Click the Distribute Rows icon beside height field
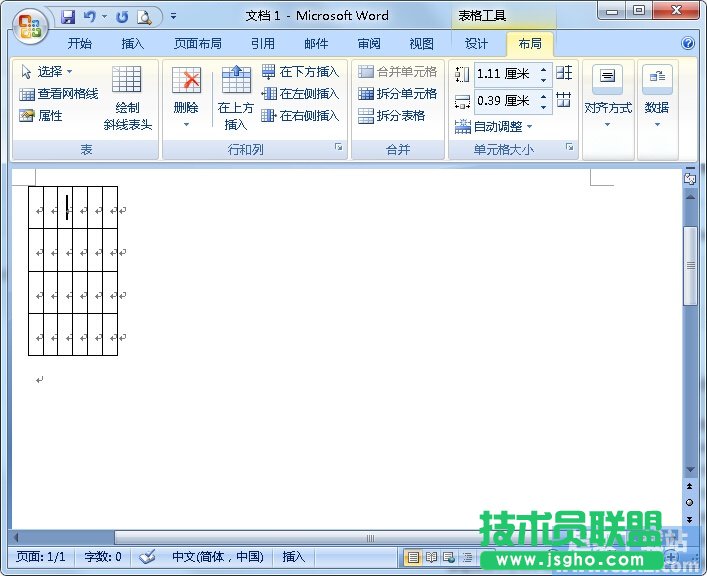 point(564,73)
